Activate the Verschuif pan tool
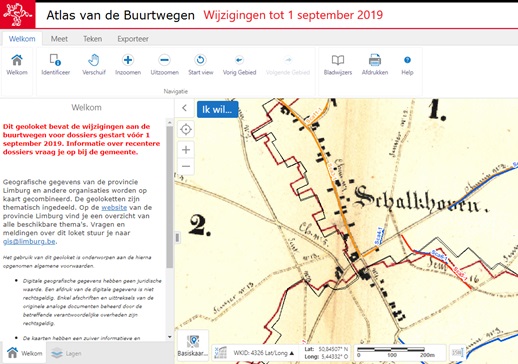The image size is (518, 364). click(x=94, y=65)
